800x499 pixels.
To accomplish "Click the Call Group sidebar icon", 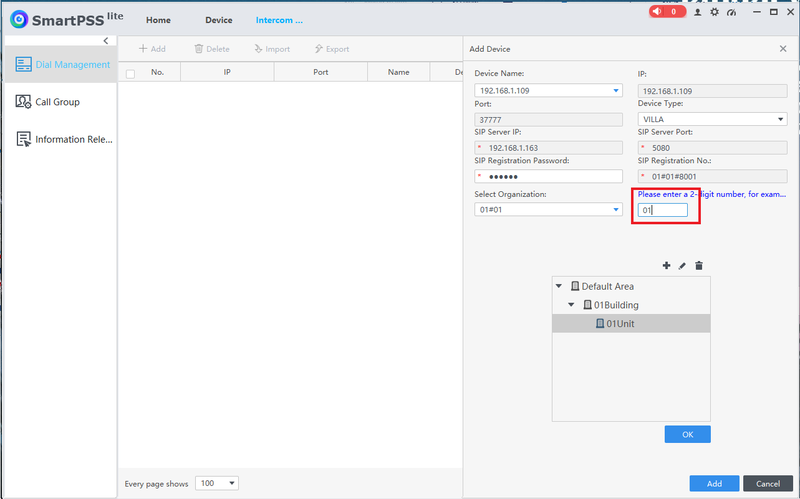I will tap(23, 102).
